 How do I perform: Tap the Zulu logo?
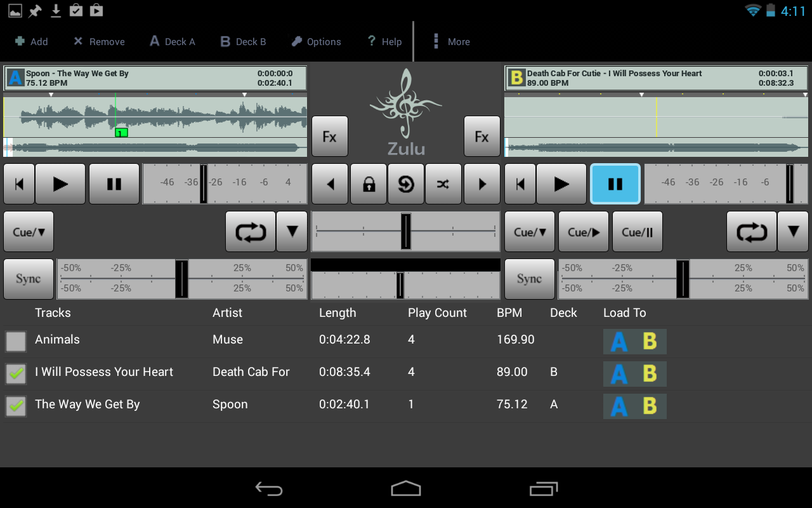pos(406,112)
